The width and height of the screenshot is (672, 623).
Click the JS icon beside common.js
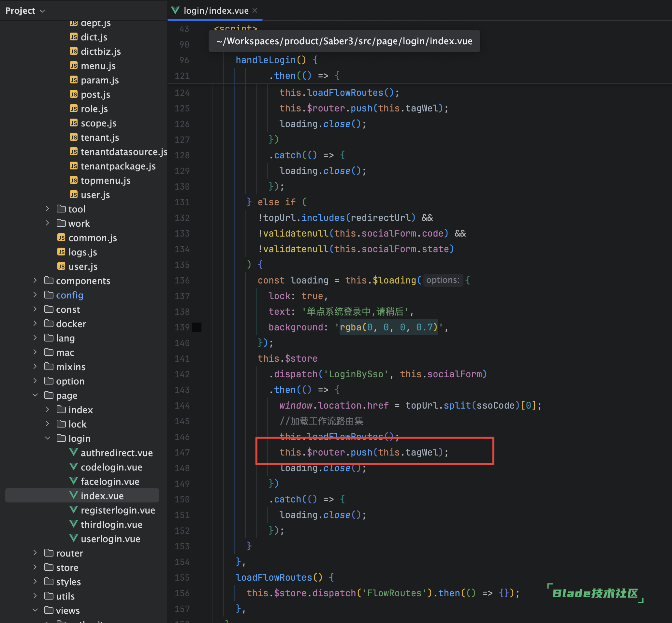[x=61, y=238]
